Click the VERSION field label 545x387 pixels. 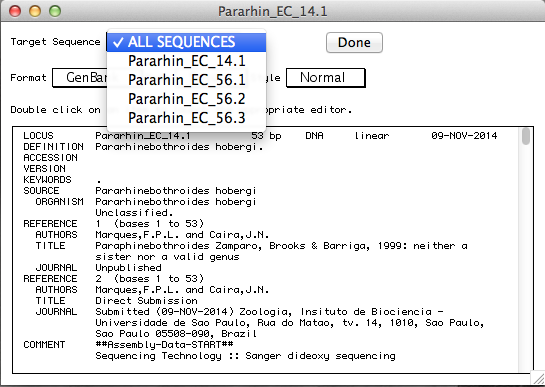click(x=44, y=169)
